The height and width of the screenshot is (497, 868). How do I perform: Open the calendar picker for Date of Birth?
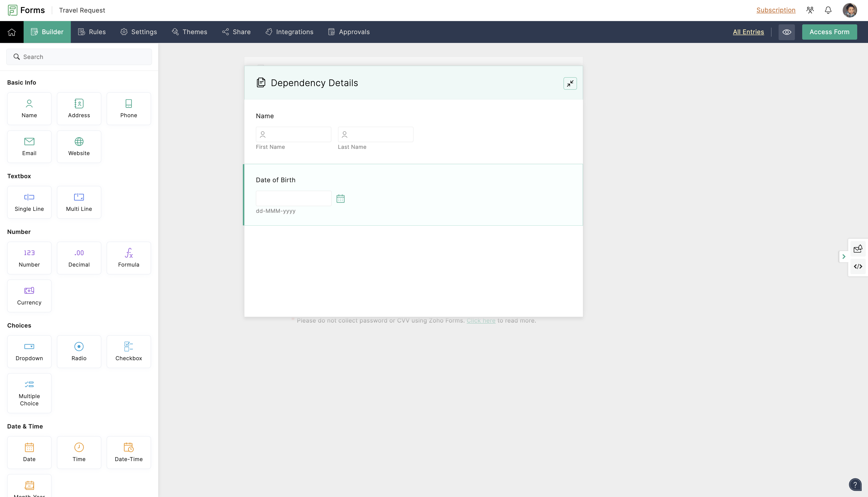click(x=340, y=199)
